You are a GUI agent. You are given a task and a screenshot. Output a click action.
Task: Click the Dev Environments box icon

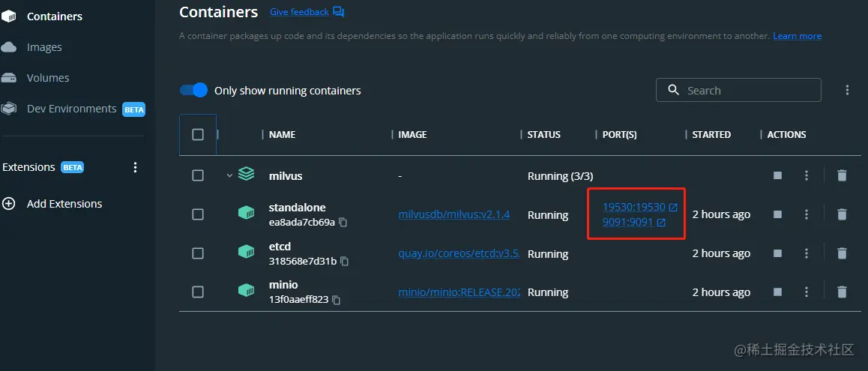click(x=8, y=109)
